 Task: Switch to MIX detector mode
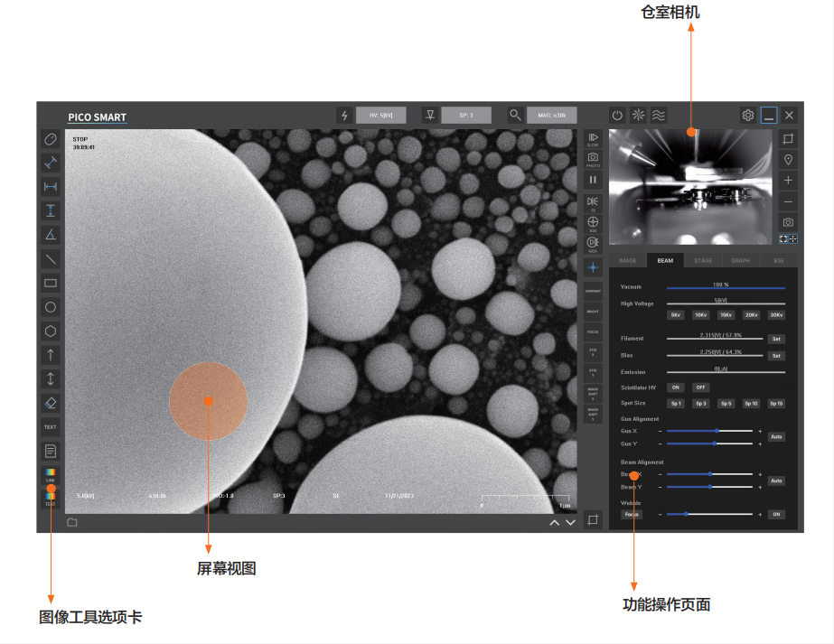(593, 244)
